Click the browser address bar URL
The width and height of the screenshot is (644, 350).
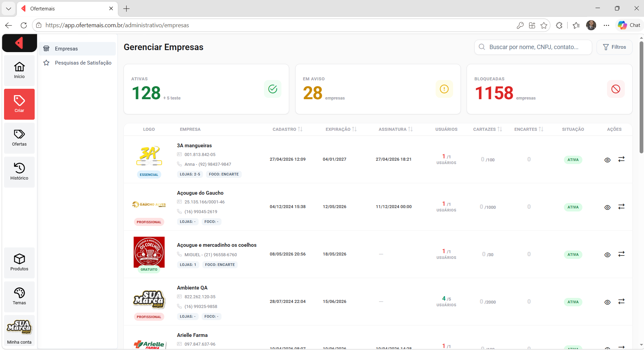[117, 25]
